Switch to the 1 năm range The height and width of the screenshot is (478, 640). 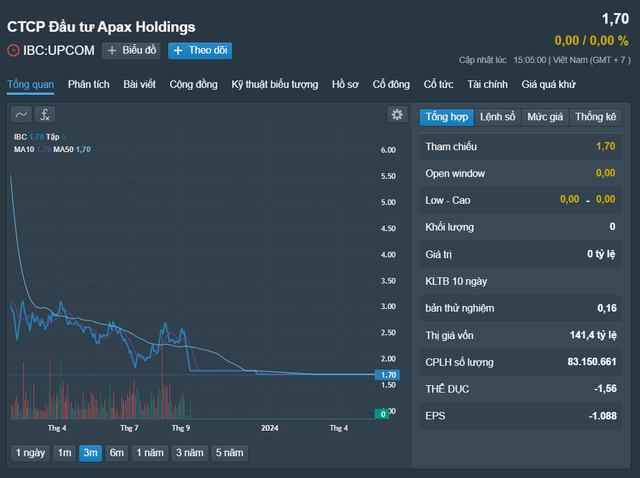click(150, 453)
